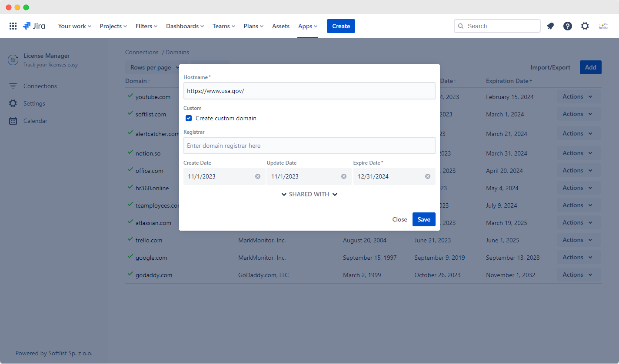Click the Calendar sidebar icon
The height and width of the screenshot is (364, 619).
(13, 121)
